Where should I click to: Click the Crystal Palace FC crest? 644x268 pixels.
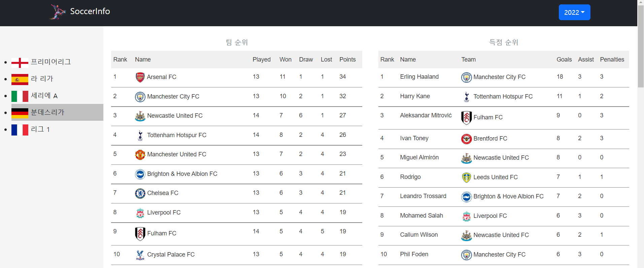140,255
